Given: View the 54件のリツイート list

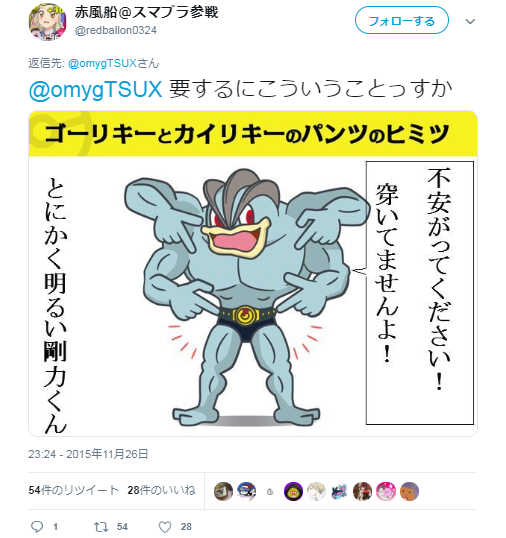Looking at the screenshot, I should click(73, 490).
